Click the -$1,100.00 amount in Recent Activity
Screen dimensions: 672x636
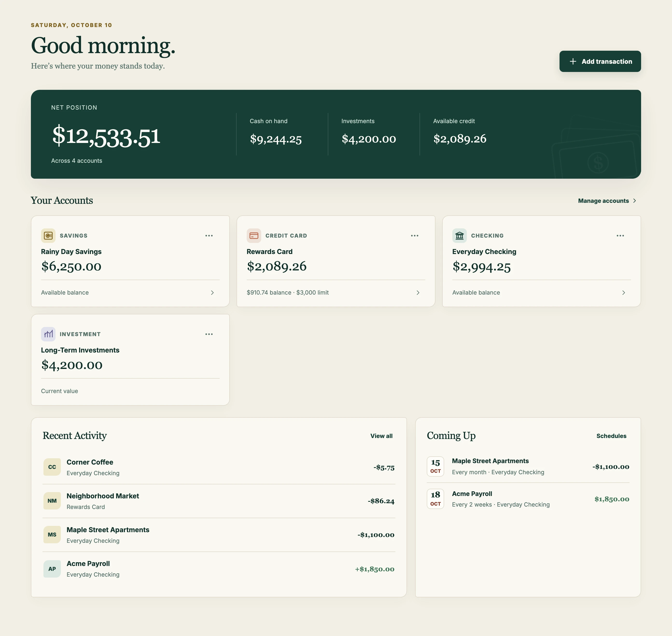(376, 535)
